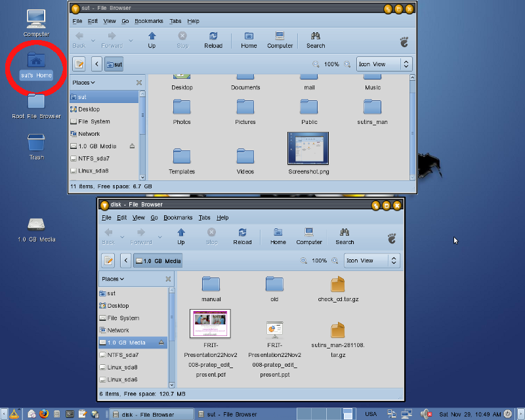The image size is (525, 420).
Task: Select the Templates folder in sut window
Action: (x=182, y=156)
